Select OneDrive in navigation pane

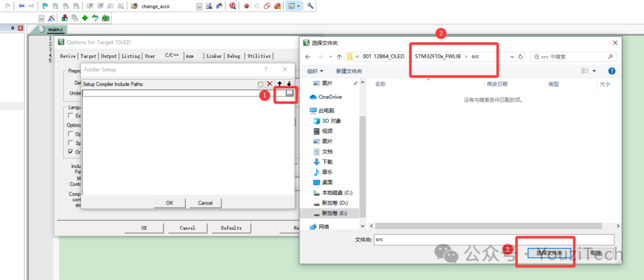(x=326, y=97)
